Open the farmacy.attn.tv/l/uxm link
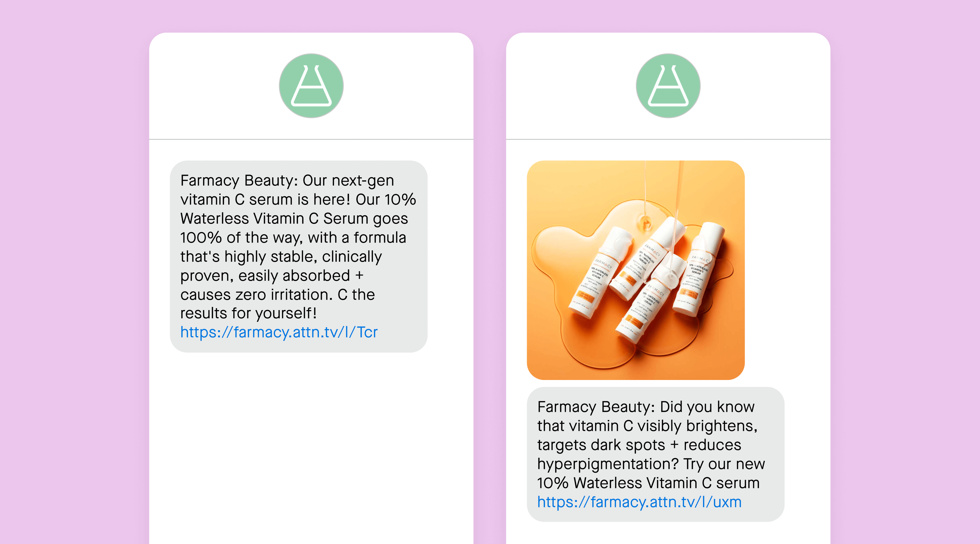 click(639, 502)
